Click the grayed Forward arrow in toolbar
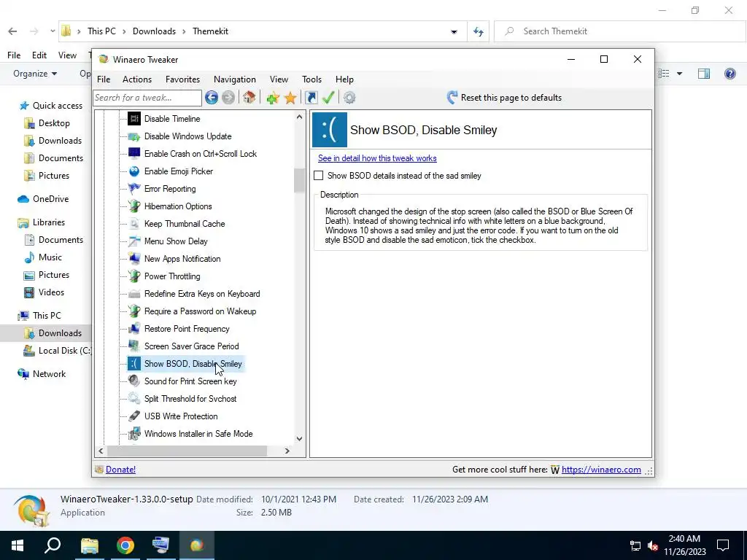This screenshot has width=747, height=560. click(x=228, y=98)
